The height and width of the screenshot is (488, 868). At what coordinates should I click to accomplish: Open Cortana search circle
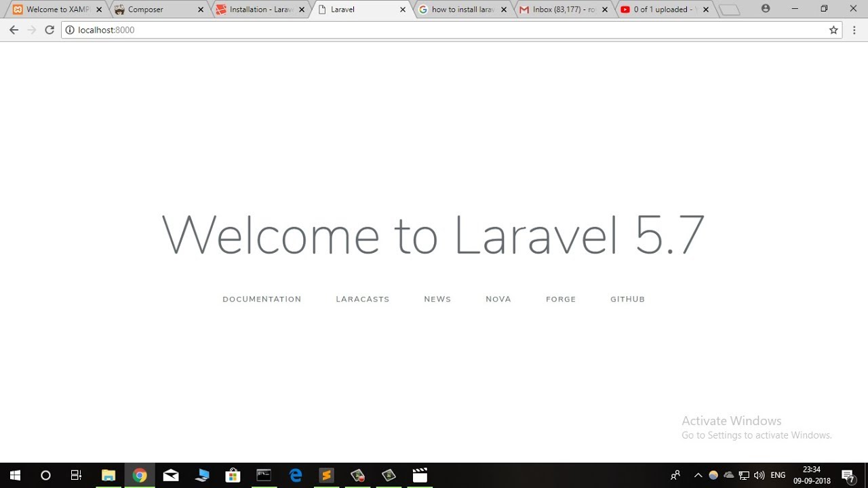click(x=45, y=475)
